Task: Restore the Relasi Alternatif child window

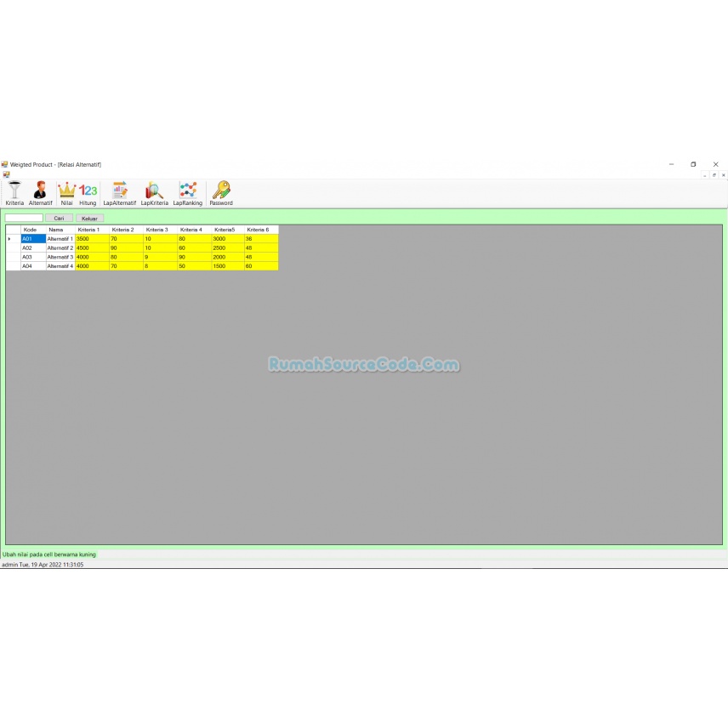Action: point(714,175)
